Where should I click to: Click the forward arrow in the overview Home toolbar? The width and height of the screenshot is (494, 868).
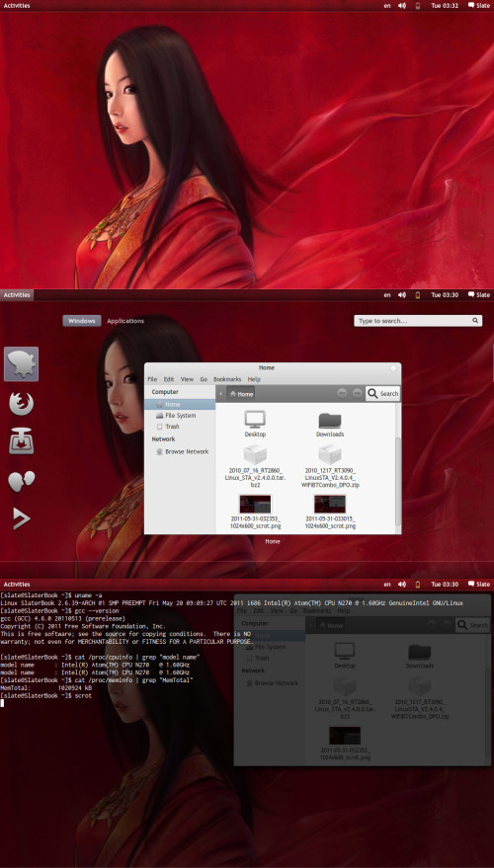click(x=358, y=393)
